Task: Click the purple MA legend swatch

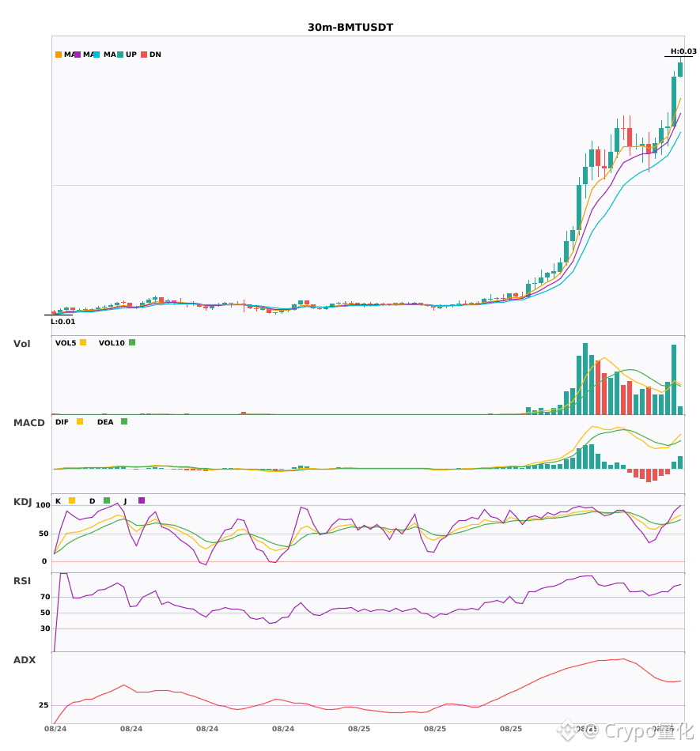Action: [x=78, y=55]
